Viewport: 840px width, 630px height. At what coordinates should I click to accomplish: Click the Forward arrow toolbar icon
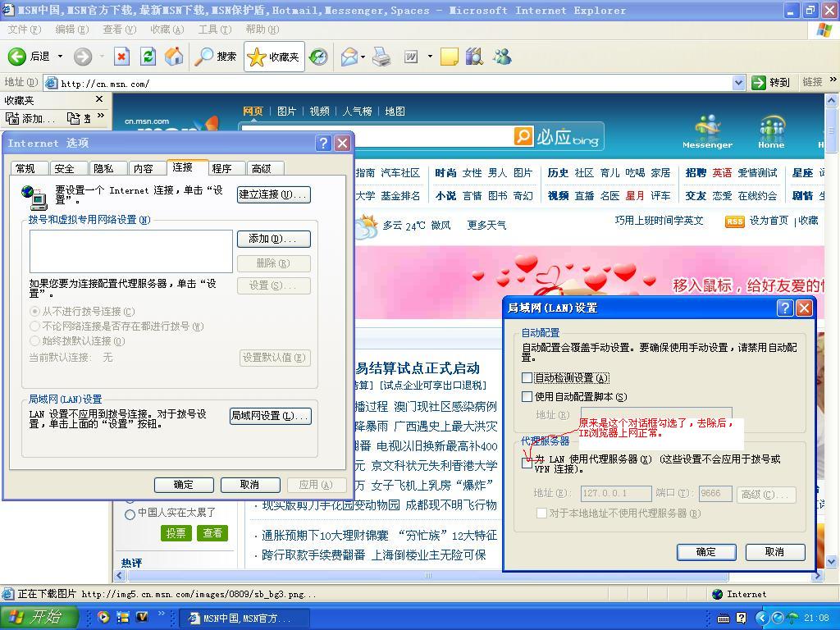coord(83,57)
